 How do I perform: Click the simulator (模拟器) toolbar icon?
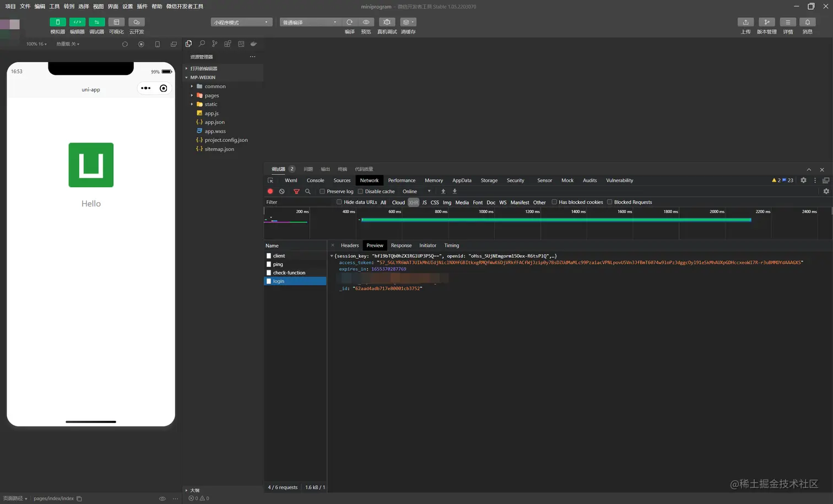tap(57, 22)
